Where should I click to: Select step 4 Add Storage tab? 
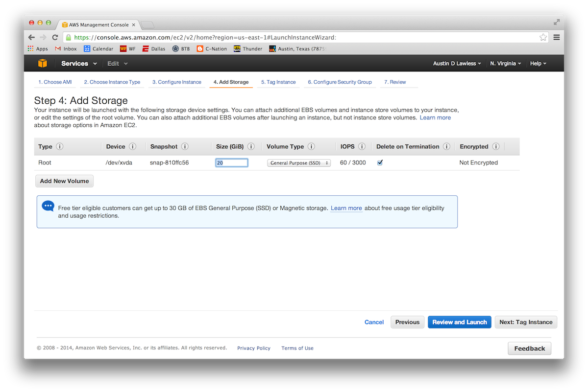(231, 82)
